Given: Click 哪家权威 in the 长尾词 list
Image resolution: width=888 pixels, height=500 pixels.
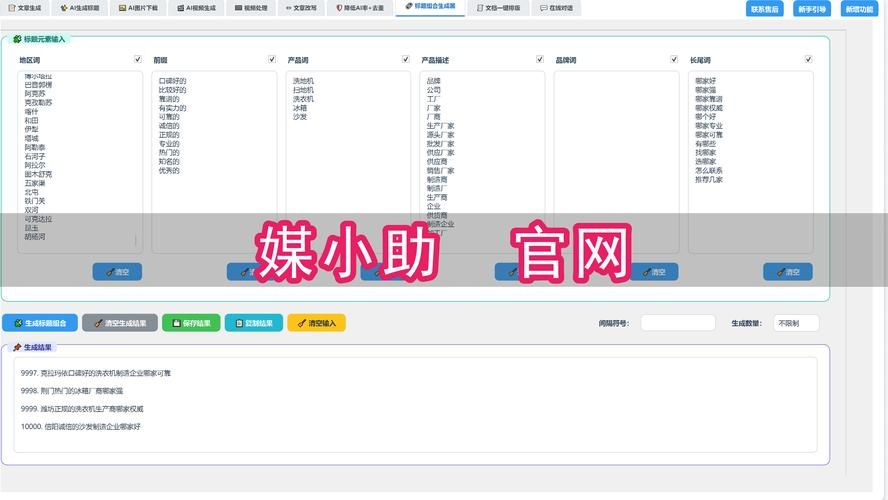Looking at the screenshot, I should [709, 108].
